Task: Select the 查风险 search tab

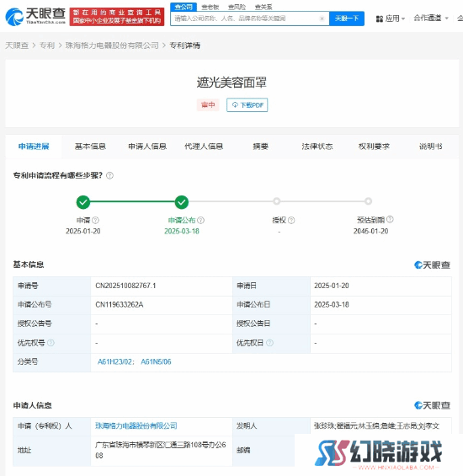Action: coord(237,7)
